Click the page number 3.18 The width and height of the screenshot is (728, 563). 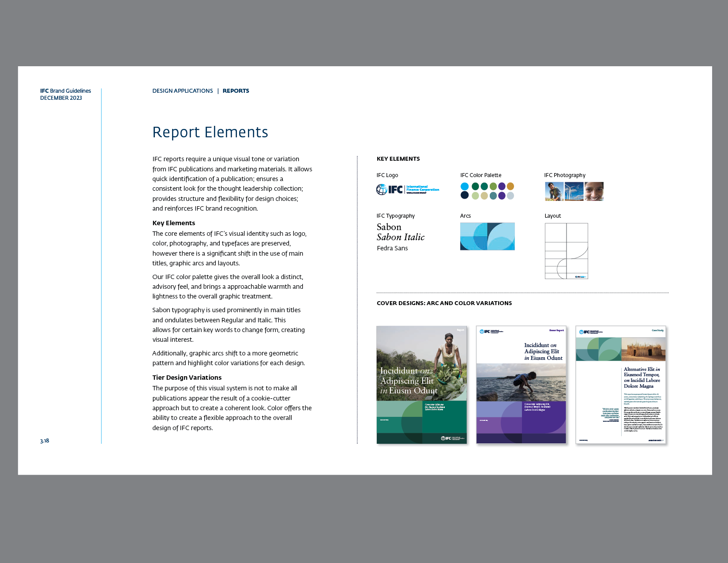45,441
